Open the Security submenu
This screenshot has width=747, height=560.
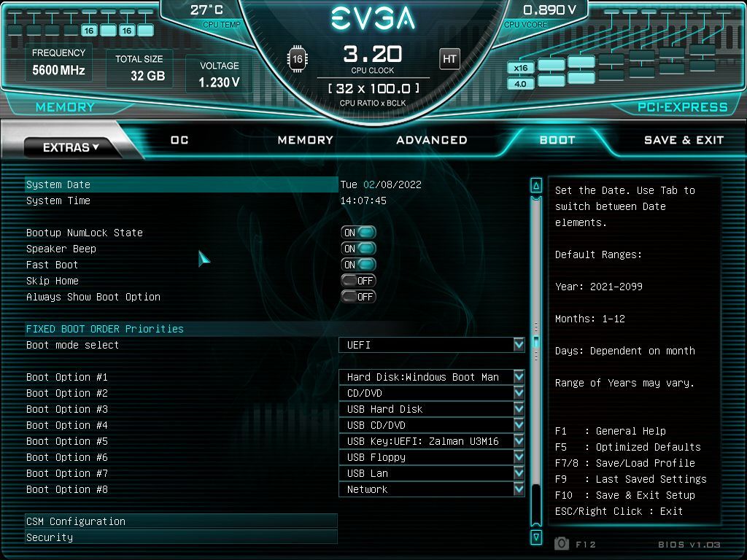tap(181, 537)
